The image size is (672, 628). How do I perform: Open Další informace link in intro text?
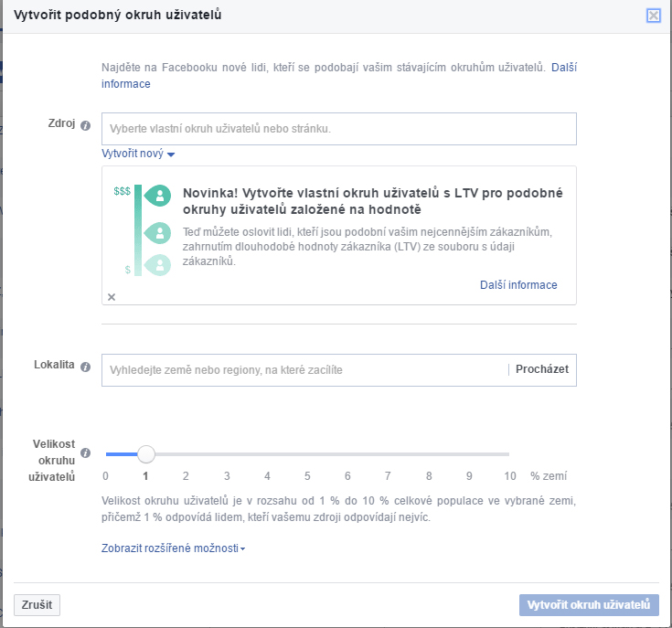point(564,68)
